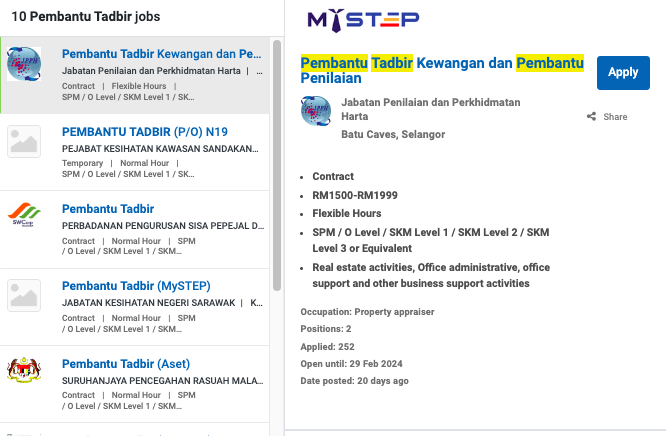Click the first job listing's company logo
Viewport: 666px width, 436px height.
[x=24, y=64]
